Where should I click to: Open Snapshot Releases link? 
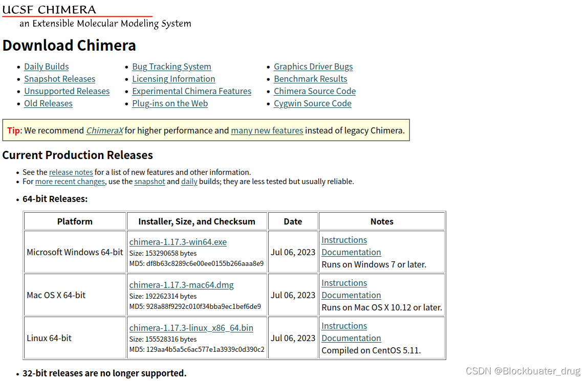(x=60, y=79)
